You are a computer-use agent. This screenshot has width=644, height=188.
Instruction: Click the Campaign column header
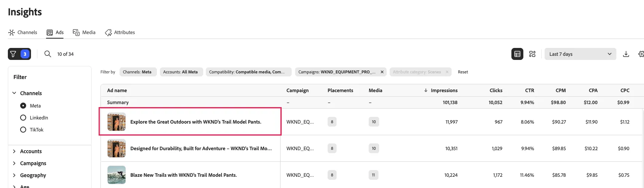point(297,90)
